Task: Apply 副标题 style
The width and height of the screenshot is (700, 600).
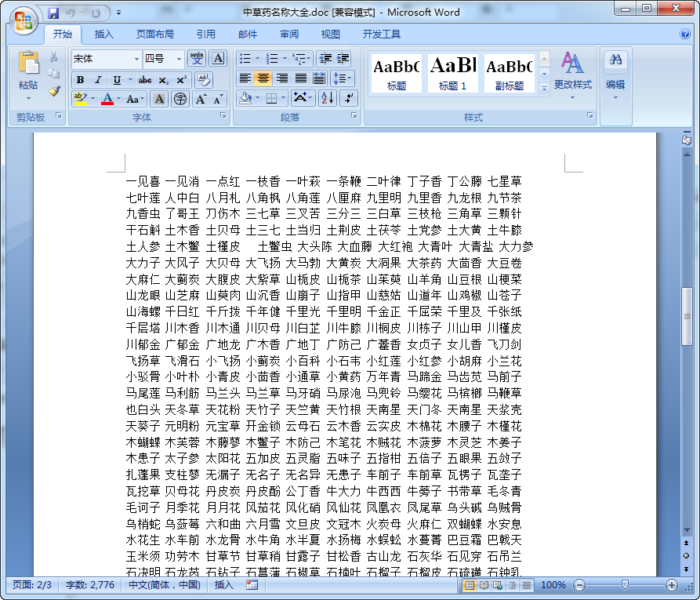Action: pyautogui.click(x=509, y=73)
